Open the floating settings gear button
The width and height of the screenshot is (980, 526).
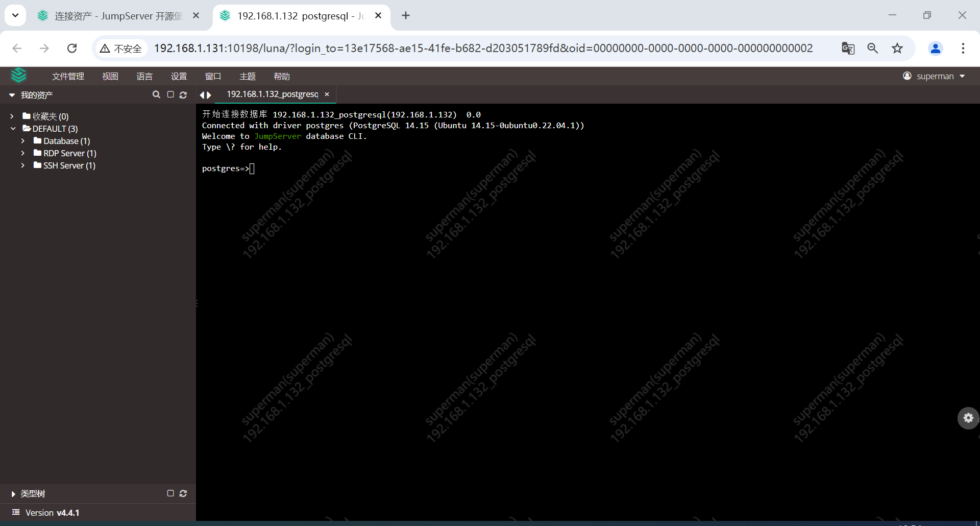point(968,418)
